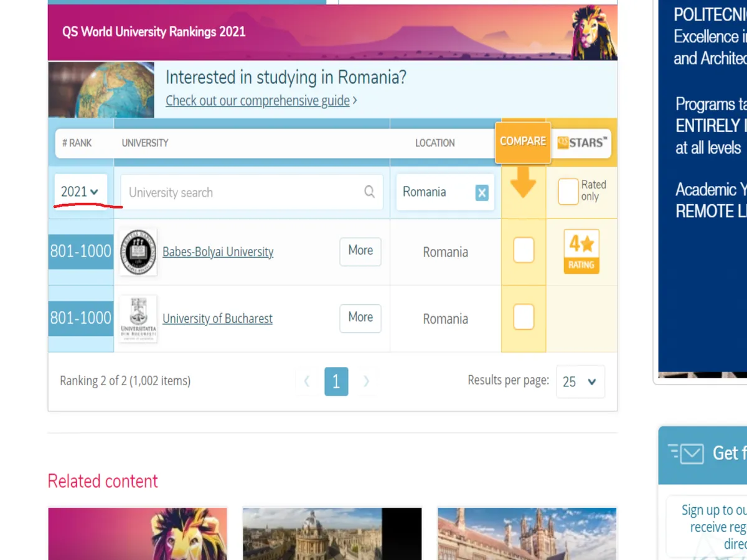Screen dimensions: 747x560
Task: Tick the compare checkbox for University of Bucharest
Action: [524, 317]
